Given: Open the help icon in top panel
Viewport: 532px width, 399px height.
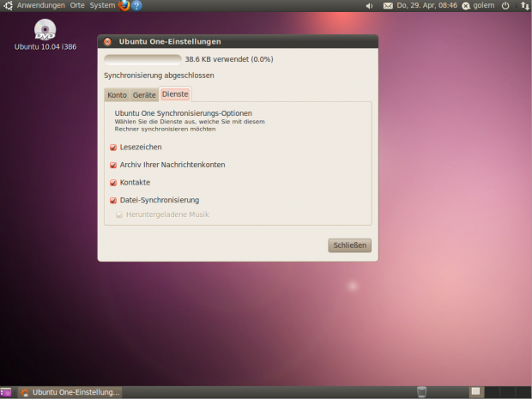Looking at the screenshot, I should coord(136,5).
